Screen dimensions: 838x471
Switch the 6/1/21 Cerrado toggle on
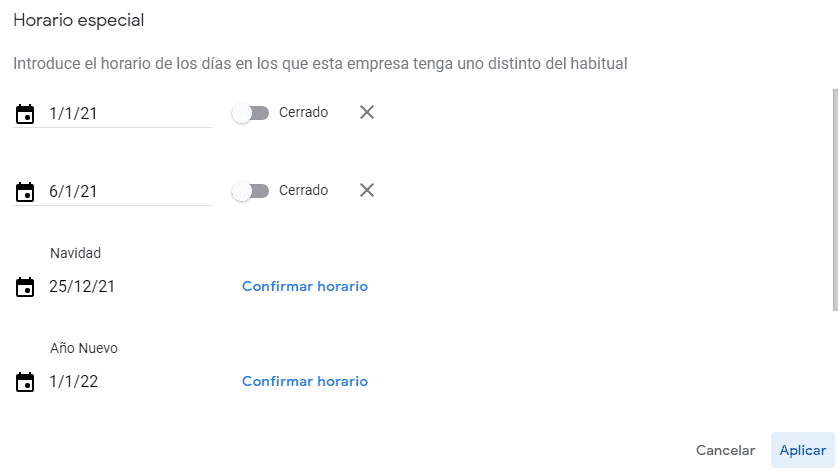pyautogui.click(x=250, y=191)
